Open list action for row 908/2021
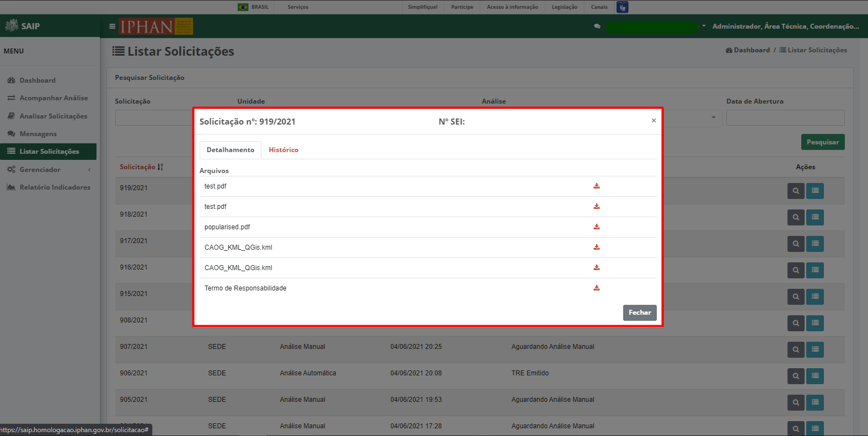The height and width of the screenshot is (436, 868). point(815,324)
